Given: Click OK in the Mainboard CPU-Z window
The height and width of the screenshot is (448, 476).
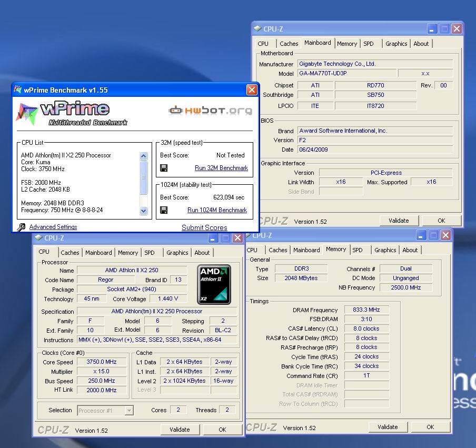Looking at the screenshot, I should [441, 221].
